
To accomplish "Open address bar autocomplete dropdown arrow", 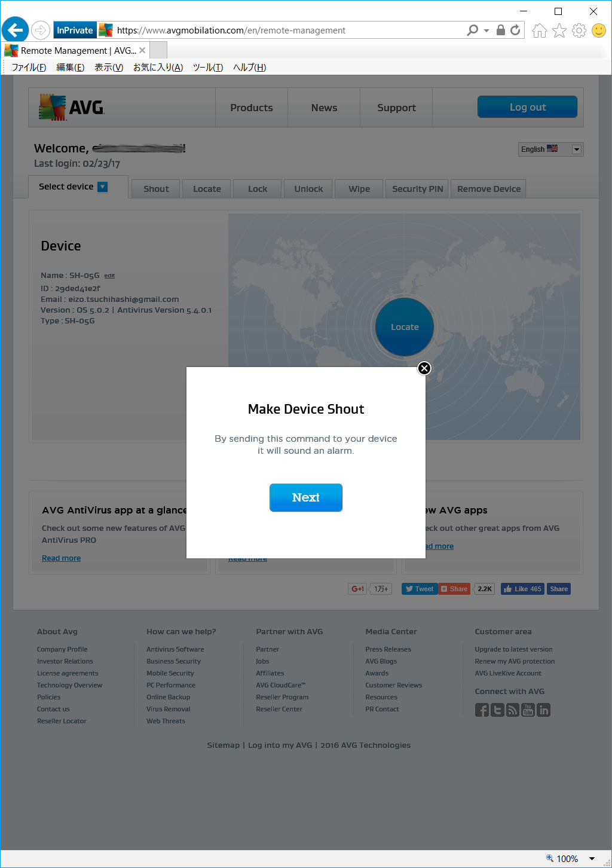I will click(x=486, y=30).
